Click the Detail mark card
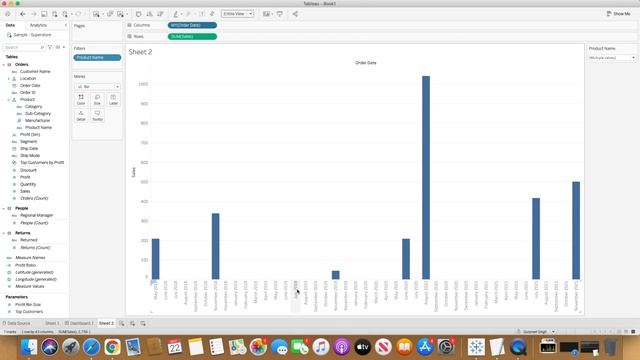The width and height of the screenshot is (640, 360). pyautogui.click(x=81, y=116)
